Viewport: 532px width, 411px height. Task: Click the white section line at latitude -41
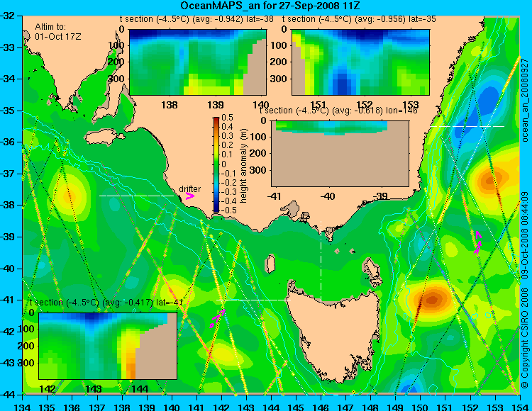253,300
